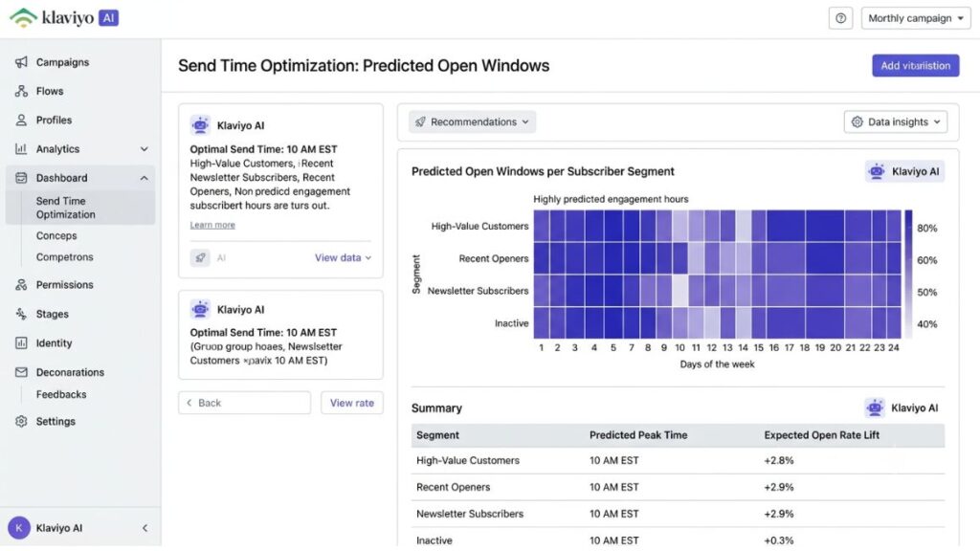Open the Morthly campaign dropdown
The width and height of the screenshot is (980, 551).
(916, 18)
